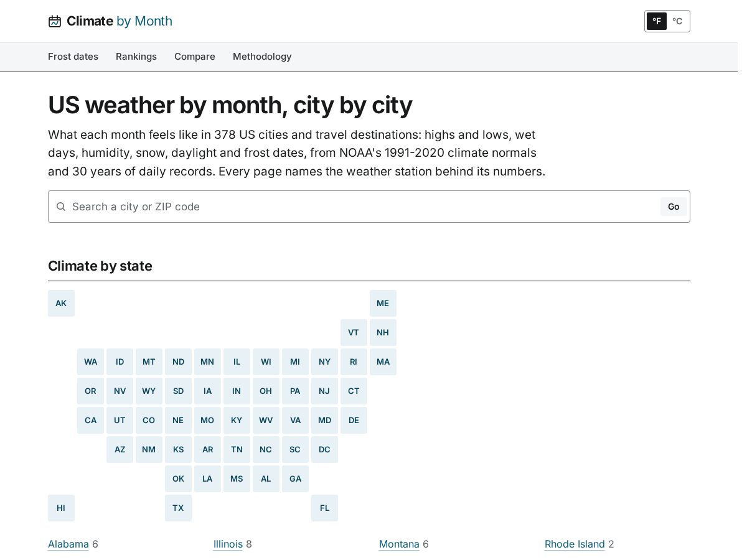
Task: Select the CO state tile
Action: 149,421
